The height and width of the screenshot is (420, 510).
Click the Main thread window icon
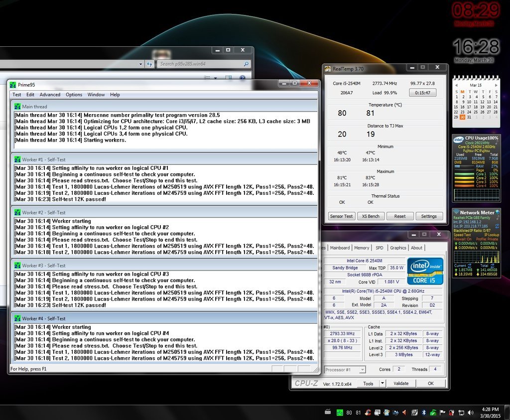click(x=17, y=107)
